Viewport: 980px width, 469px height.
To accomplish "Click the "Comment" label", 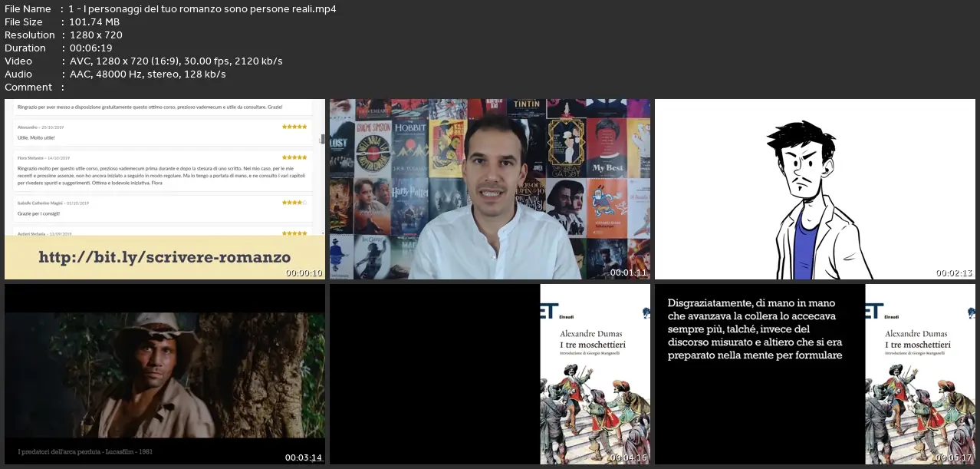I will pos(28,87).
